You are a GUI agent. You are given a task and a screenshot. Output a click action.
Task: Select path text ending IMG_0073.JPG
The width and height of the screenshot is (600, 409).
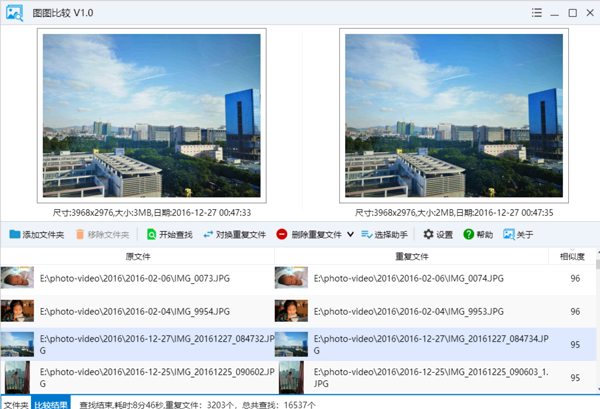tap(135, 279)
